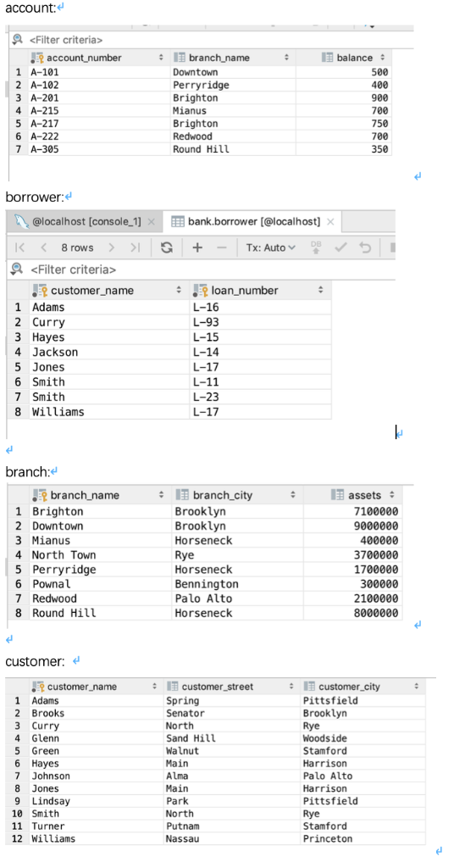Viewport: 465px width, 868px height.
Task: Toggle sort arrows on customer_city column
Action: [417, 687]
